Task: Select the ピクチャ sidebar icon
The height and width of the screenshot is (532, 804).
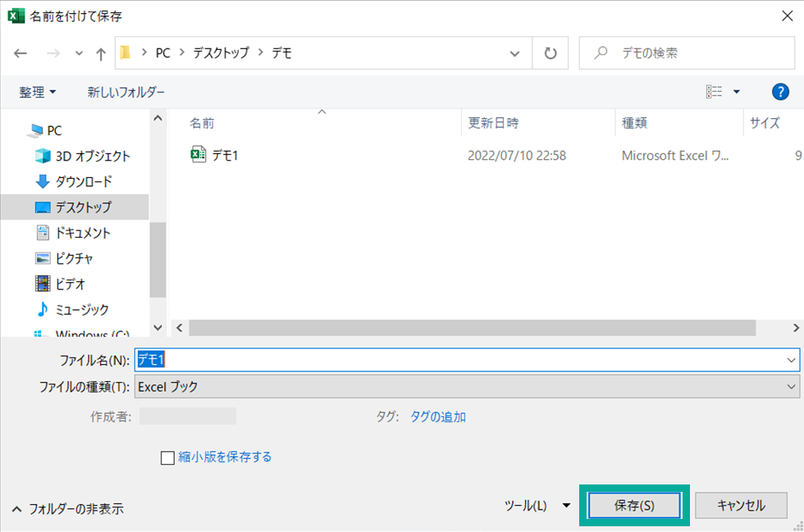Action: pos(44,257)
